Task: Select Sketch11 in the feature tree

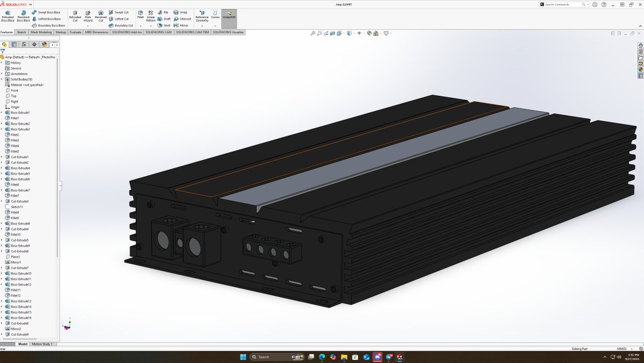Action: tap(14, 207)
